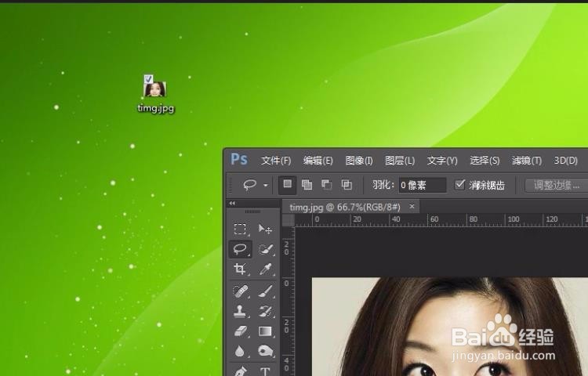Select the Rectangular Marquee tool
The image size is (588, 376).
tap(240, 229)
